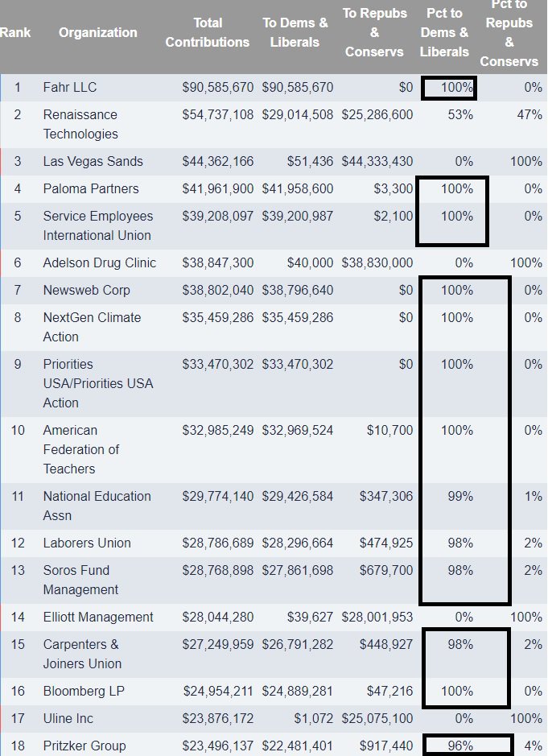
Task: Click the To Dems & Liberals header
Action: [295, 32]
